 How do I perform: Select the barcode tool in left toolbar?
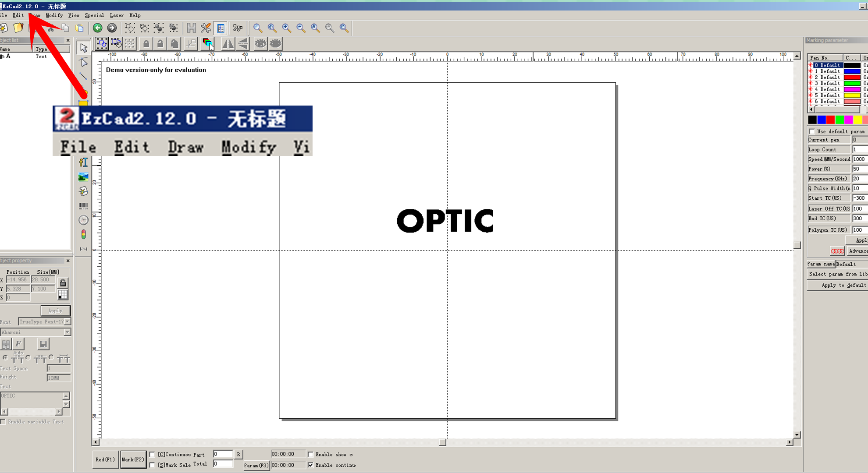(83, 205)
